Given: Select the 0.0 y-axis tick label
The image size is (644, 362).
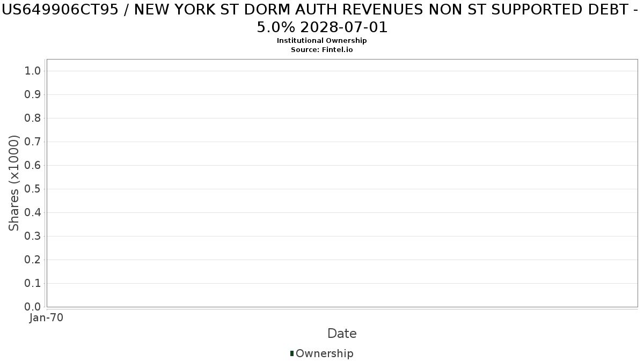Looking at the screenshot, I should click(x=33, y=307).
